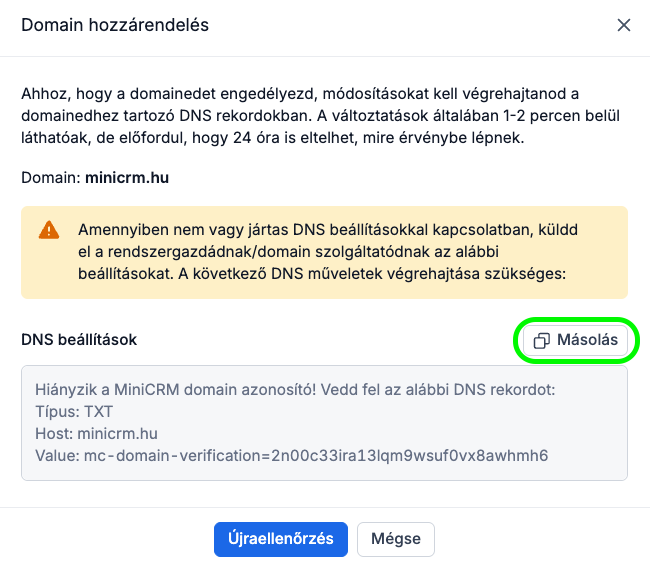Image resolution: width=650 pixels, height=566 pixels.
Task: Click the 'Típus: TXT' line
Action: tap(76, 412)
